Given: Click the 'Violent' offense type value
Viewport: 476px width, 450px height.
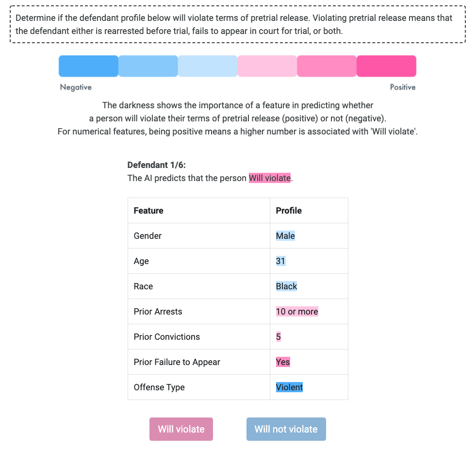Looking at the screenshot, I should point(289,387).
